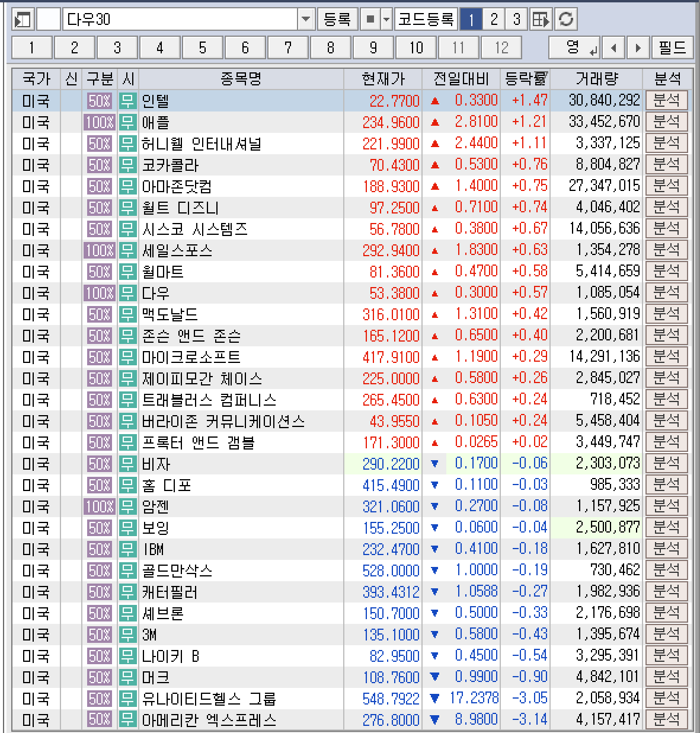Image resolution: width=700 pixels, height=733 pixels.
Task: Click the green 무 icon for 애플
Action: (x=127, y=122)
